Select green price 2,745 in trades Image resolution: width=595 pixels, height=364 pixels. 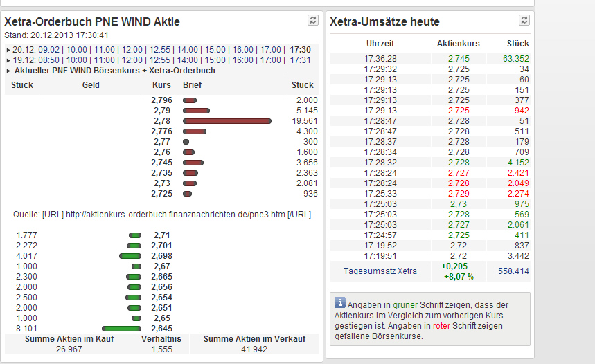coord(459,59)
